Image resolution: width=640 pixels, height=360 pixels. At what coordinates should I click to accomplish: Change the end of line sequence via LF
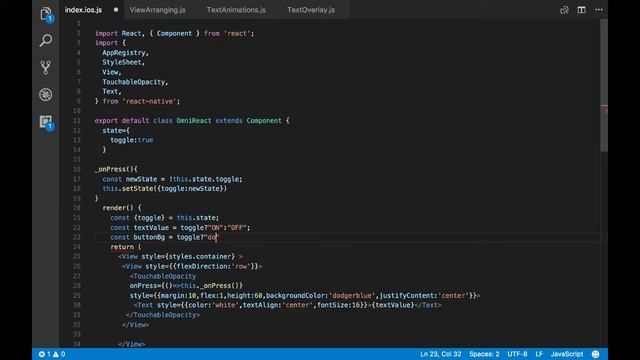pos(539,354)
